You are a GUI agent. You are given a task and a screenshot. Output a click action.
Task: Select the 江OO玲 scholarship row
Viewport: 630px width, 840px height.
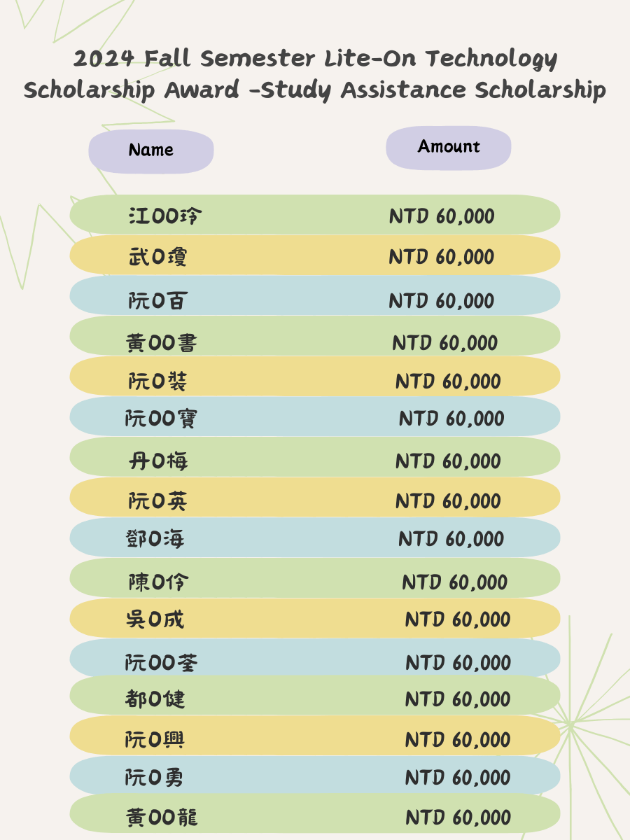315,215
